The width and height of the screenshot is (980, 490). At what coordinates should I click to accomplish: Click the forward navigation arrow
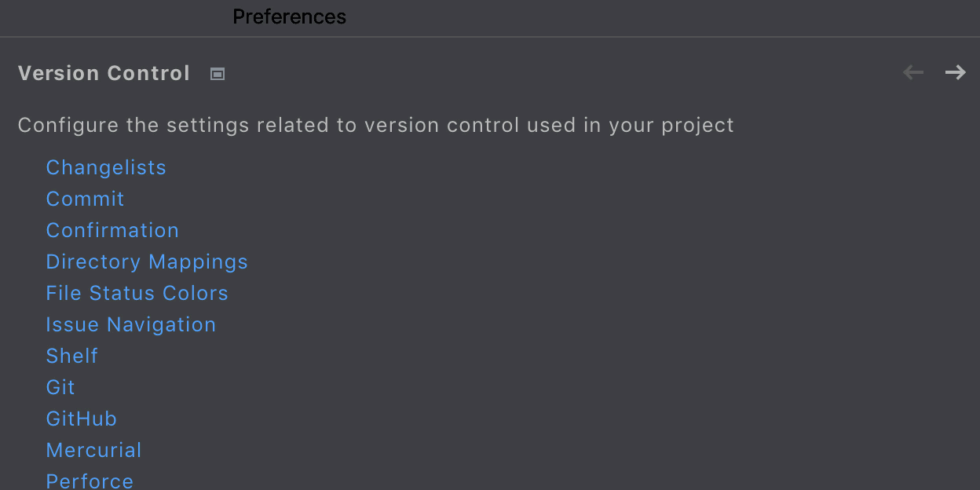tap(955, 73)
